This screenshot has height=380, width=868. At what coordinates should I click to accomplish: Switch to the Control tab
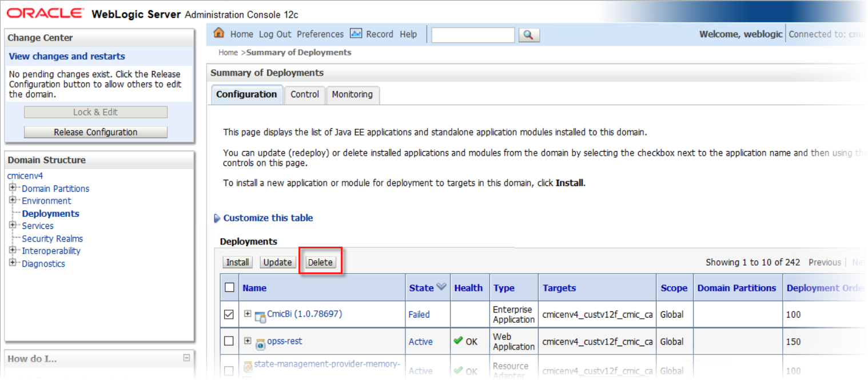[305, 94]
